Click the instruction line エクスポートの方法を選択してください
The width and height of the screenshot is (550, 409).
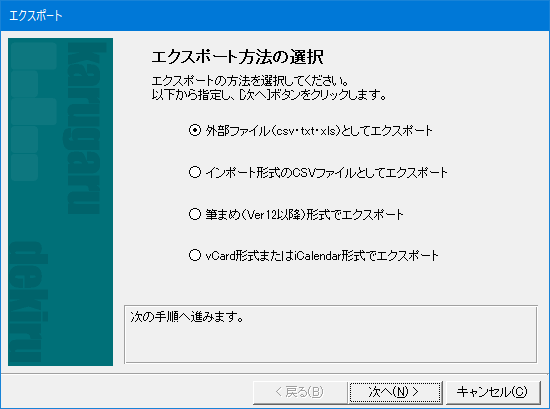point(250,81)
